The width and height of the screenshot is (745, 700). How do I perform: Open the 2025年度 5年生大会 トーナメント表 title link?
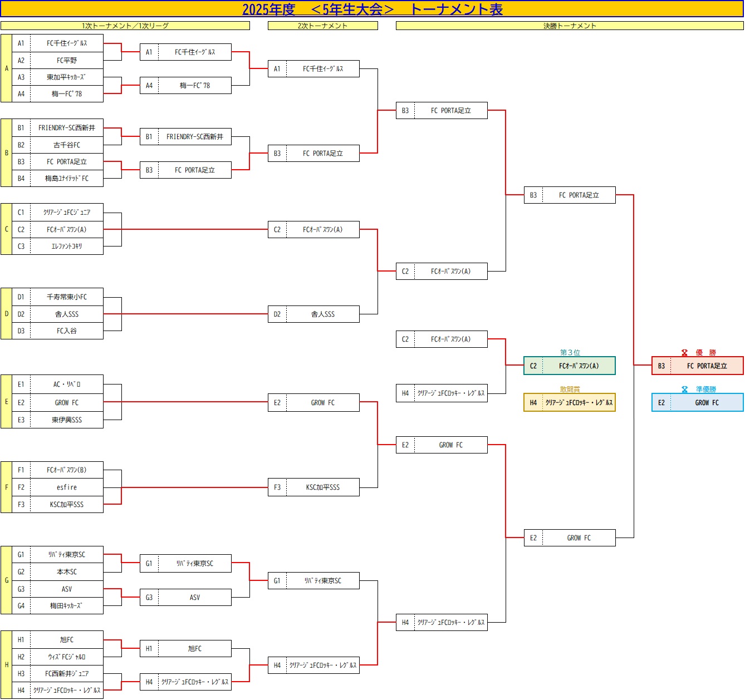[x=372, y=9]
